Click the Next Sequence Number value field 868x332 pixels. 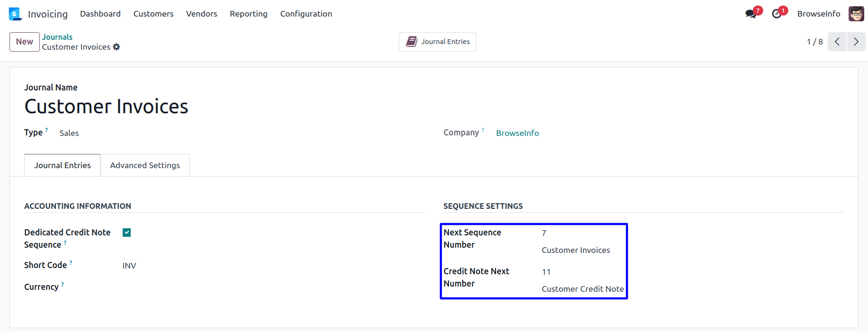[545, 233]
